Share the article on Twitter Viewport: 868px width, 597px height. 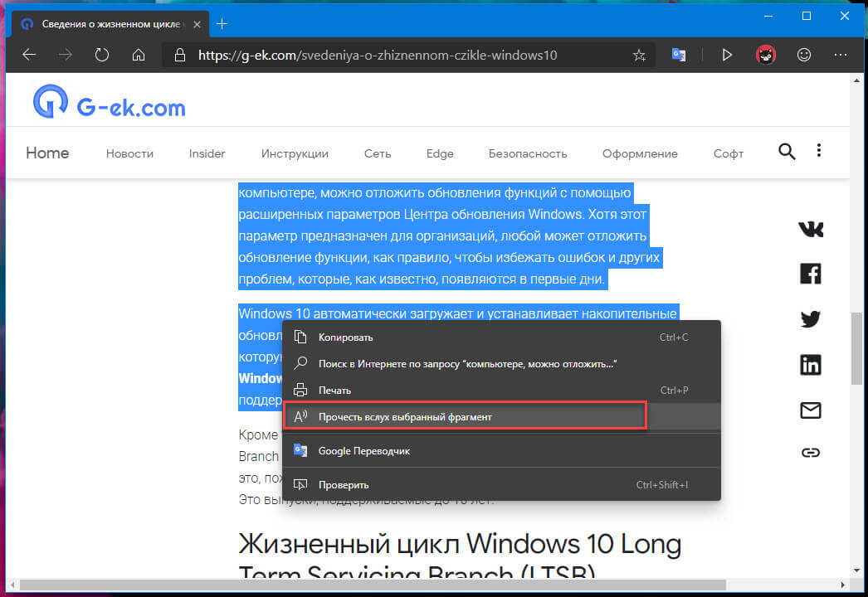pyautogui.click(x=811, y=318)
